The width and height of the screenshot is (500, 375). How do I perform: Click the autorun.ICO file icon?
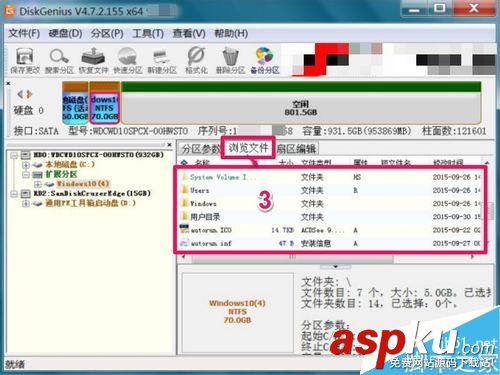184,229
